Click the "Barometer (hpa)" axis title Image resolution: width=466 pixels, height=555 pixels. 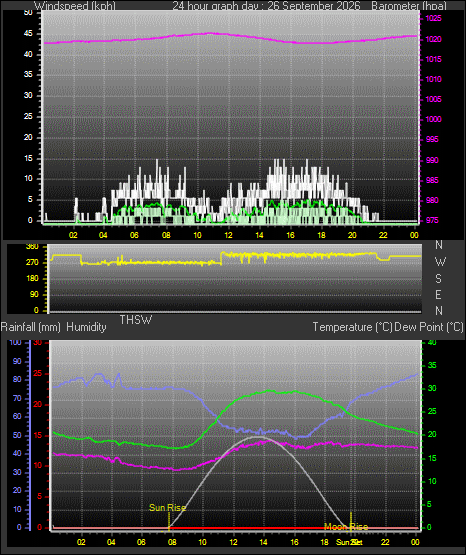pos(409,6)
